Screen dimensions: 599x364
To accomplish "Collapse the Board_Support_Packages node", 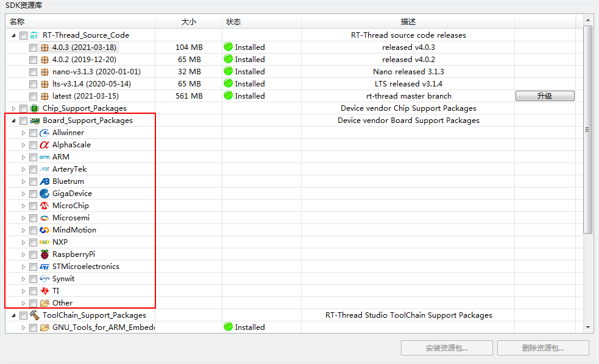I will click(14, 121).
